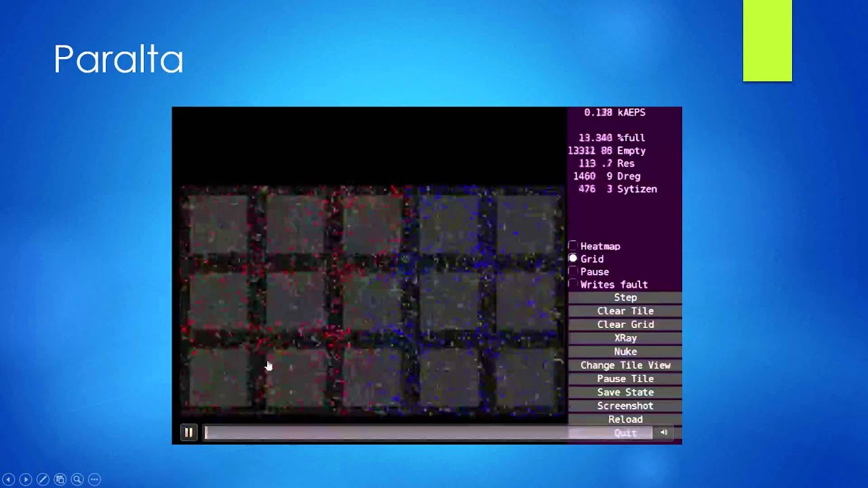
Task: Click the Save State button
Action: click(625, 392)
